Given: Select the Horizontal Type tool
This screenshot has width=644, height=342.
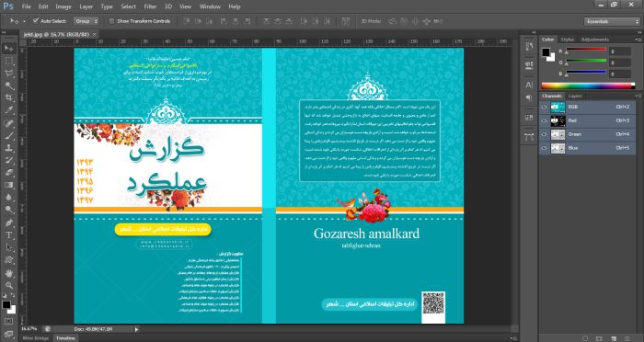Looking at the screenshot, I should (9, 235).
